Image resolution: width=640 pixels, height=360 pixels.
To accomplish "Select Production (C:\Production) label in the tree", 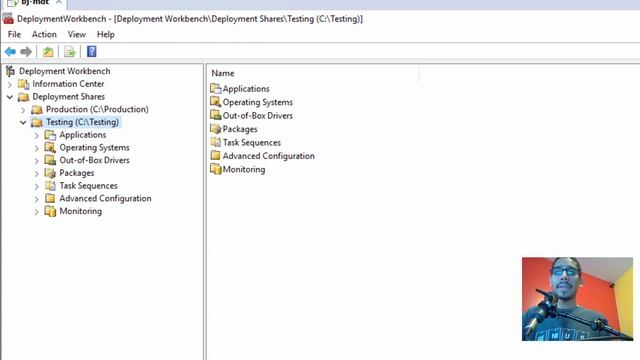I will pos(97,109).
